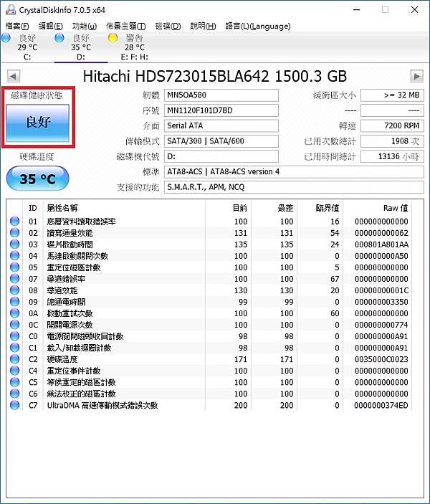Click status circle for attribute C1 row
Image resolution: width=430 pixels, height=504 pixels.
tap(15, 348)
